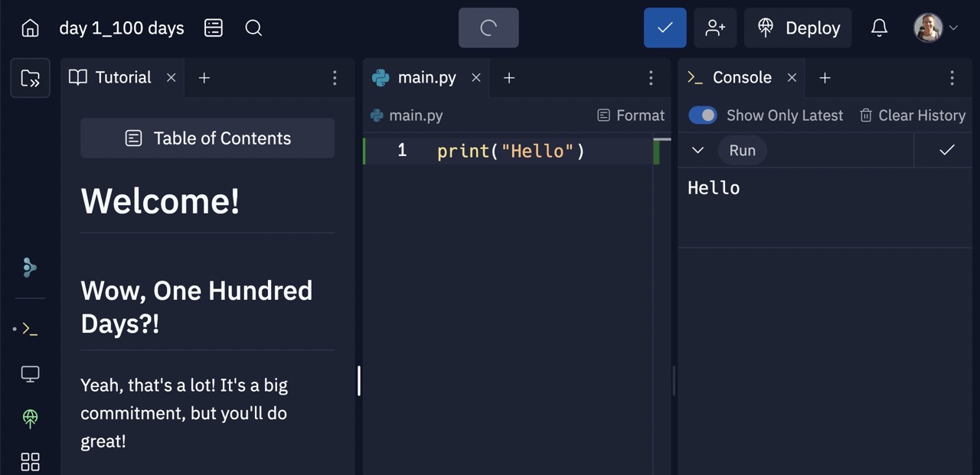Open the webview monitor icon in sidebar

[30, 373]
